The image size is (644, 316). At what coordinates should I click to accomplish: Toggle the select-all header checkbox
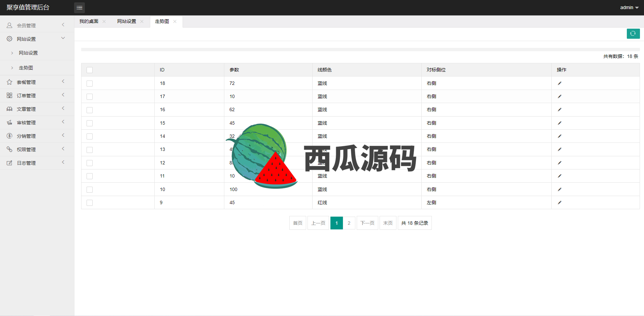pos(90,70)
